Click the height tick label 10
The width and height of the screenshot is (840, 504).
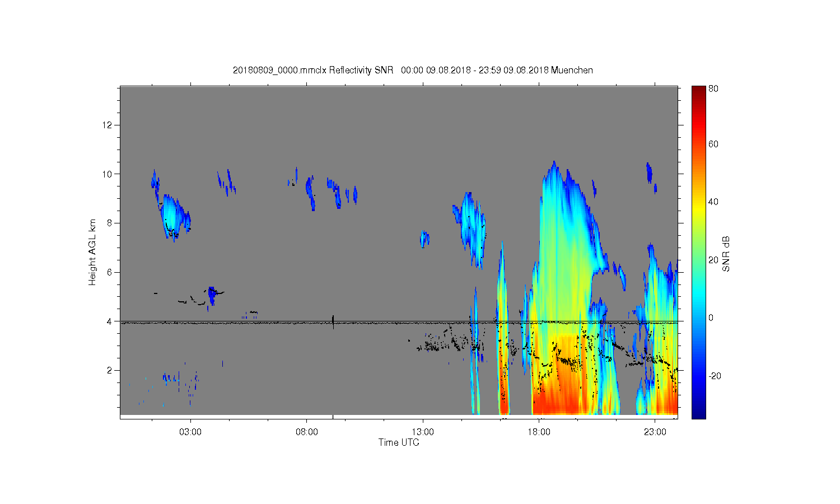click(x=108, y=174)
